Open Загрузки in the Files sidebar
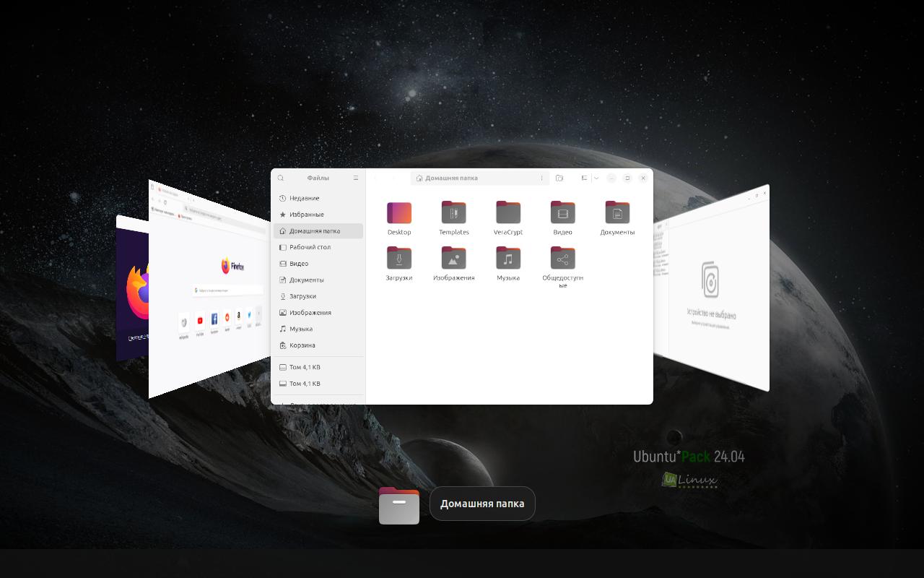 pyautogui.click(x=318, y=296)
